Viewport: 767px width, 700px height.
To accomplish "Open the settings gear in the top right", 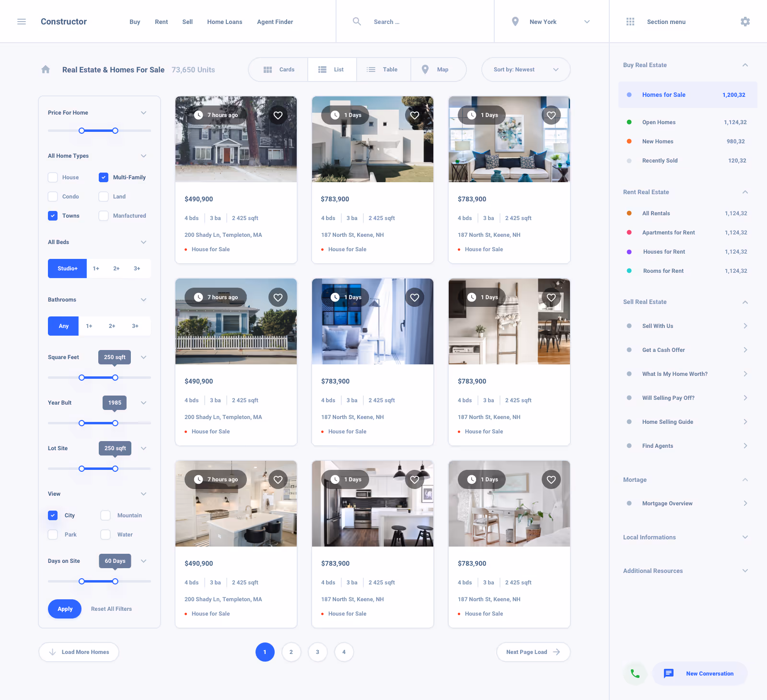I will pyautogui.click(x=745, y=22).
